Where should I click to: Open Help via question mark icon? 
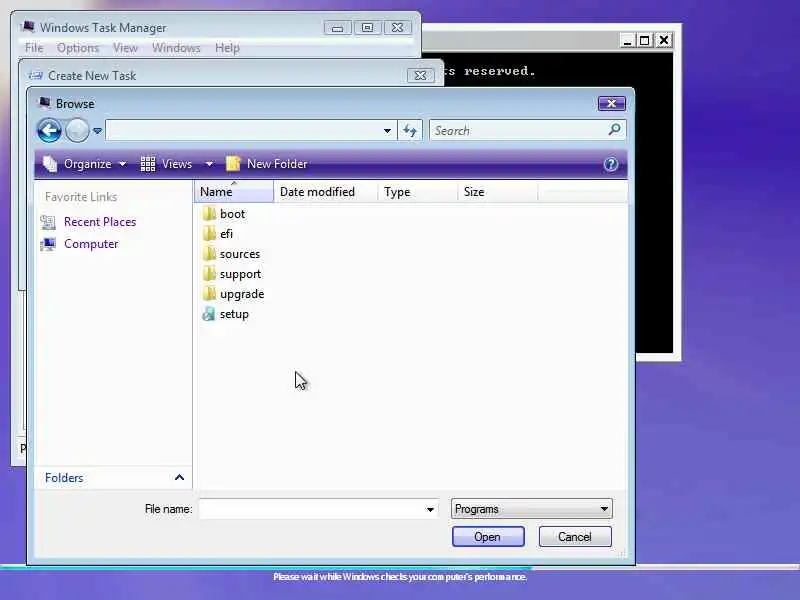611,164
